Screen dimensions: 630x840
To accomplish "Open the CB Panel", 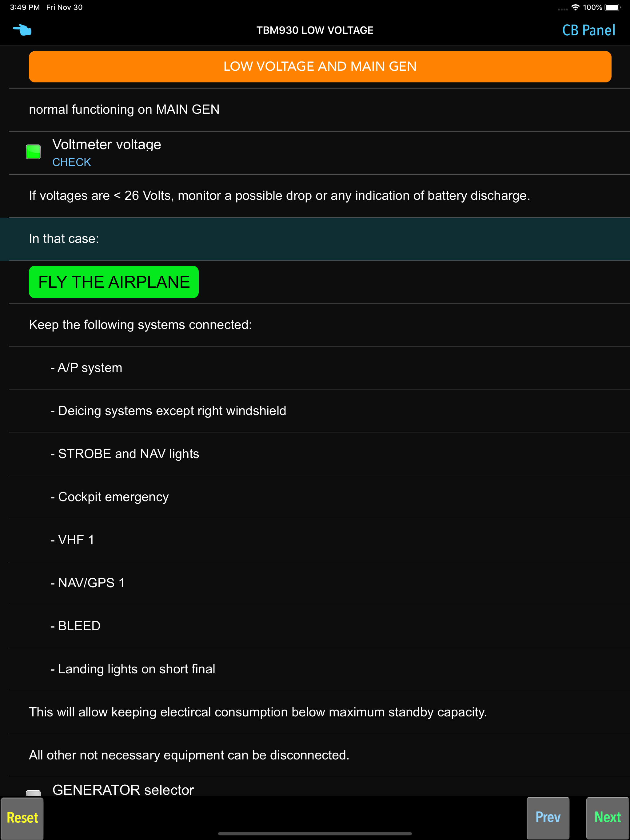I will click(x=588, y=30).
